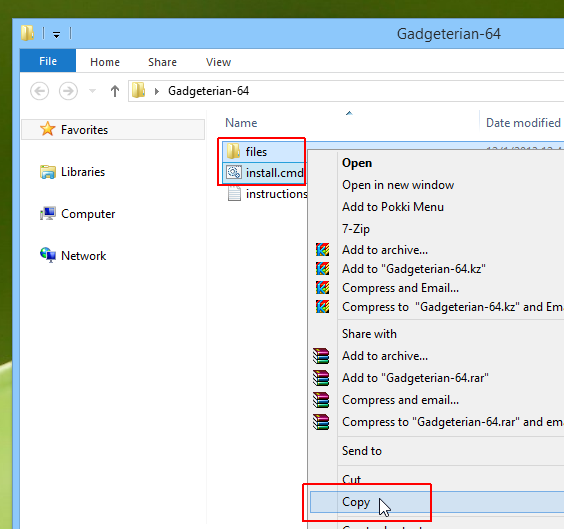Click the instructions document icon
This screenshot has height=529, width=564.
(x=234, y=193)
